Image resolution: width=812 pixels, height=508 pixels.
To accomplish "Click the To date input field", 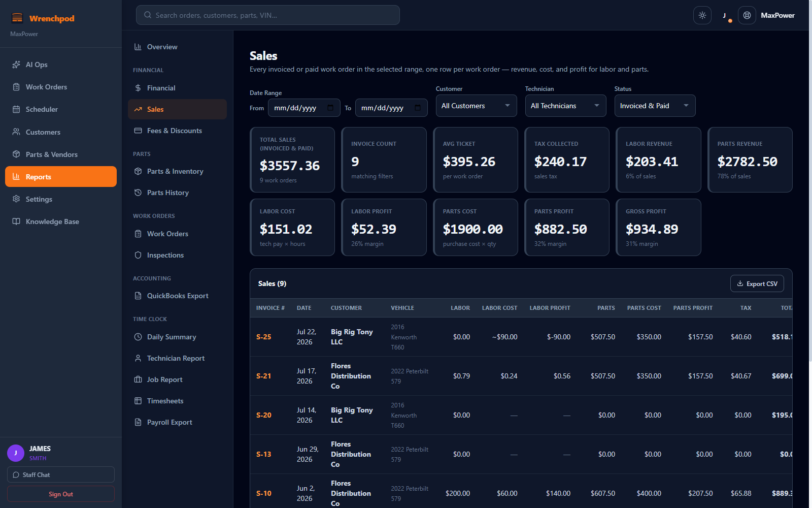I will (x=391, y=108).
